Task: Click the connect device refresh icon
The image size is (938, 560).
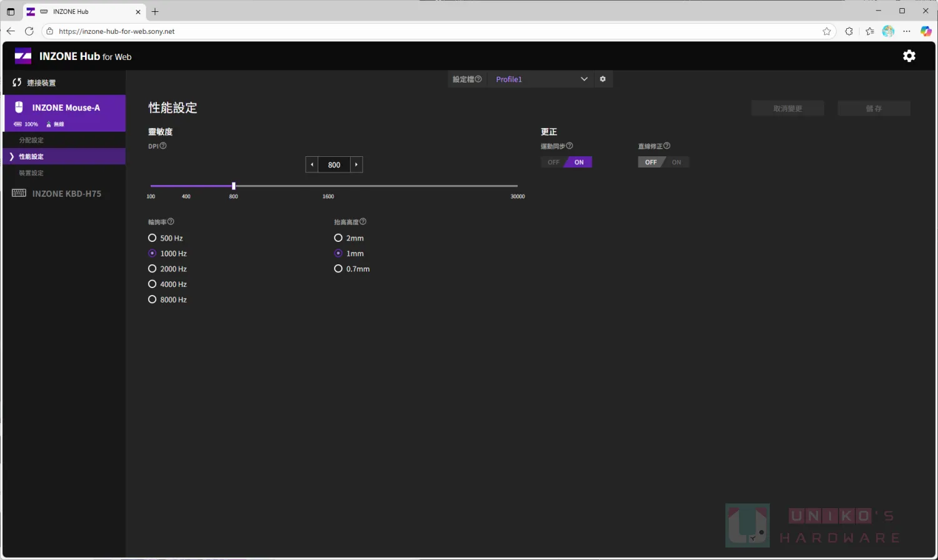Action: tap(17, 82)
